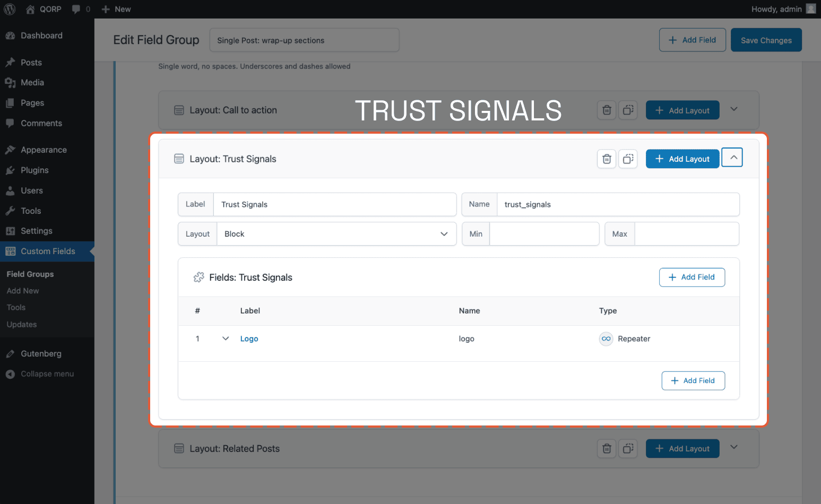Collapse the Trust Signals layout with the chevron
821x504 pixels.
pos(732,157)
